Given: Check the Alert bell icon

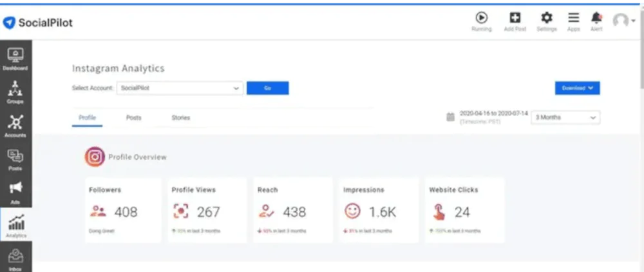Looking at the screenshot, I should 596,21.
